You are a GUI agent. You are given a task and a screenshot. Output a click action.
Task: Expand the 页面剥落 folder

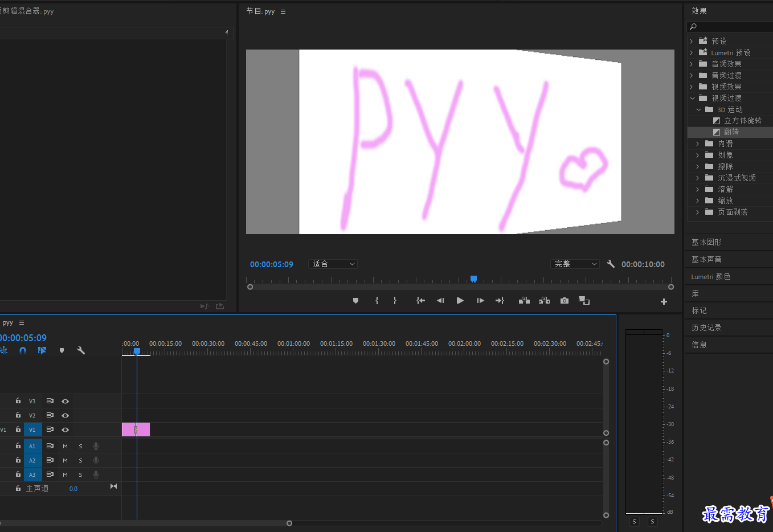coord(697,212)
